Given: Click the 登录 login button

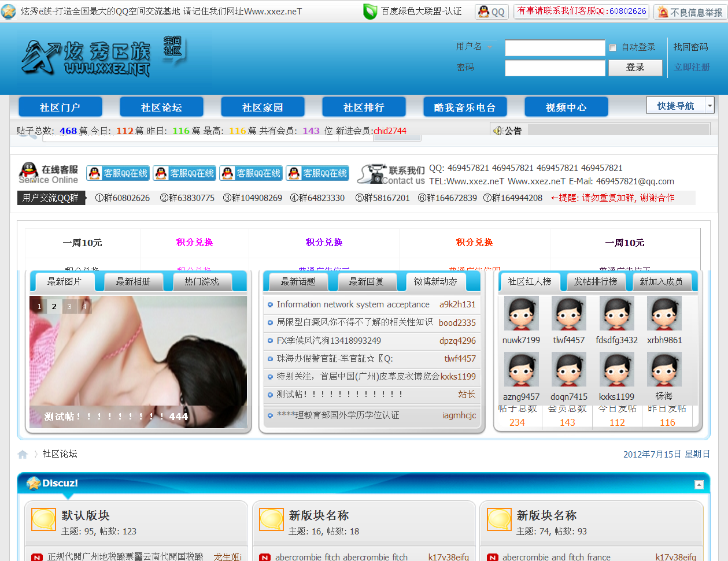Looking at the screenshot, I should [635, 68].
